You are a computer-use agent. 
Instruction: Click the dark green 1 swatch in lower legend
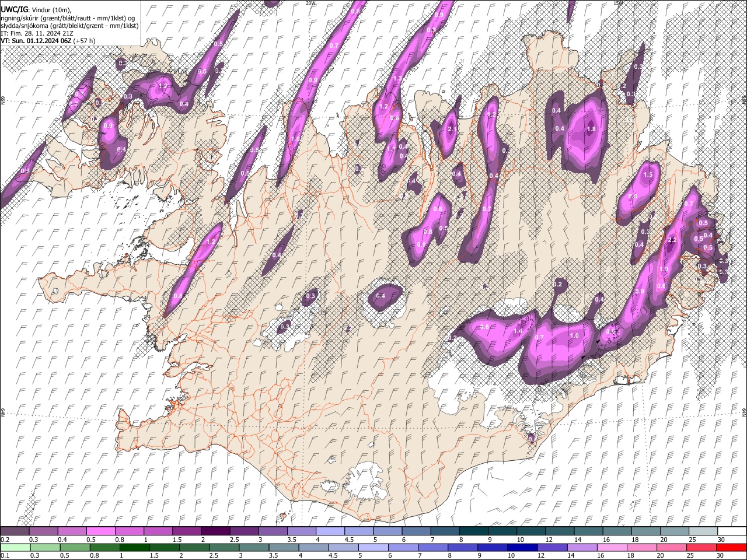[134, 547]
